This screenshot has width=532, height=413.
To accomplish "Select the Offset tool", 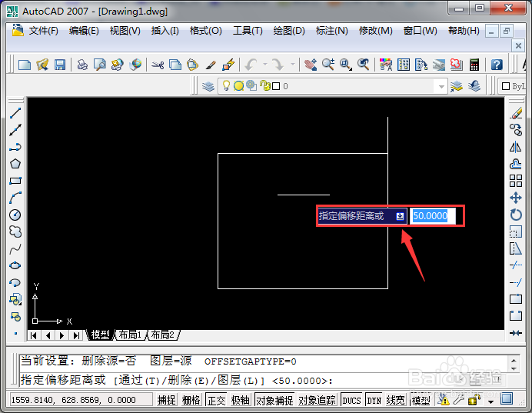I will pos(516,164).
